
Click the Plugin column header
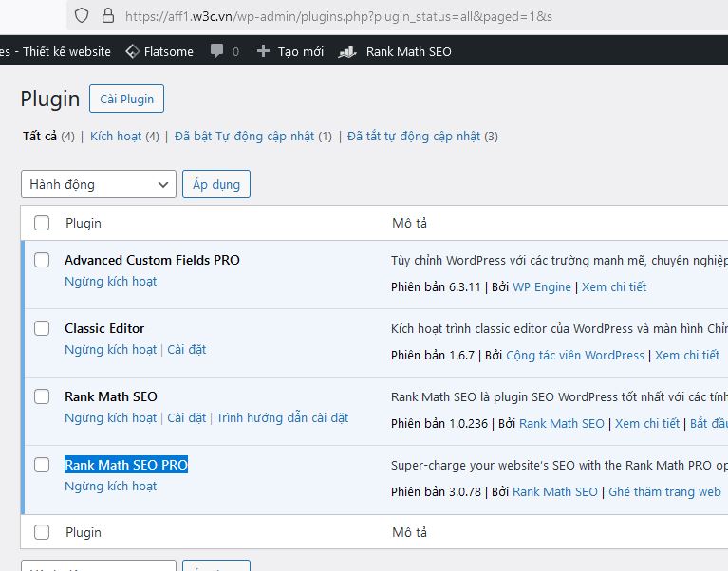(84, 223)
